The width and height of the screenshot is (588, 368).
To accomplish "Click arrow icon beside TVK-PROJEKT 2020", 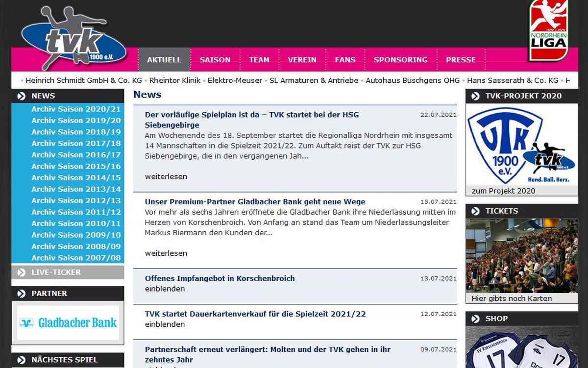I will [x=475, y=96].
